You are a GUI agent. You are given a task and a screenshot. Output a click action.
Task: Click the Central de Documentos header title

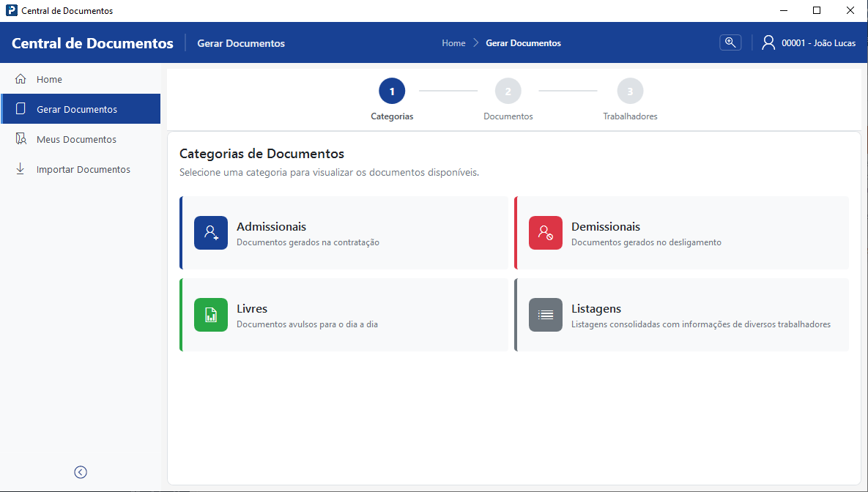coord(92,43)
